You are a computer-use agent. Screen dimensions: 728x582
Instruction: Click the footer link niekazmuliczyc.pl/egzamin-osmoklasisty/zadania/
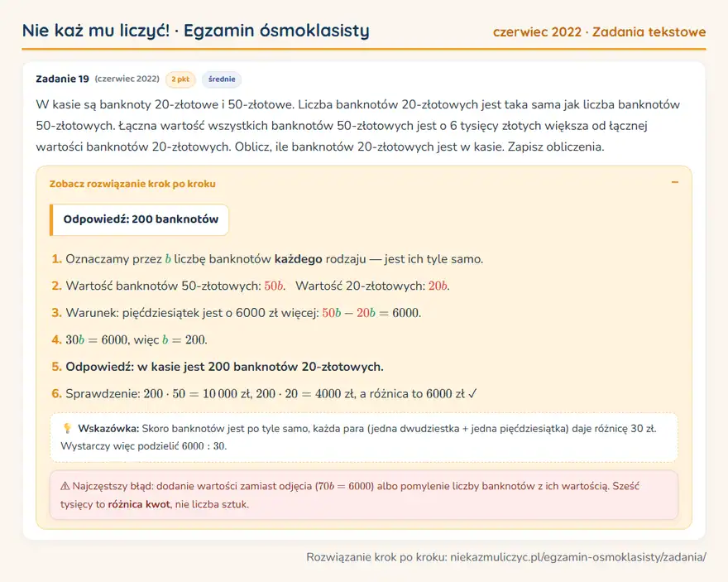578,557
